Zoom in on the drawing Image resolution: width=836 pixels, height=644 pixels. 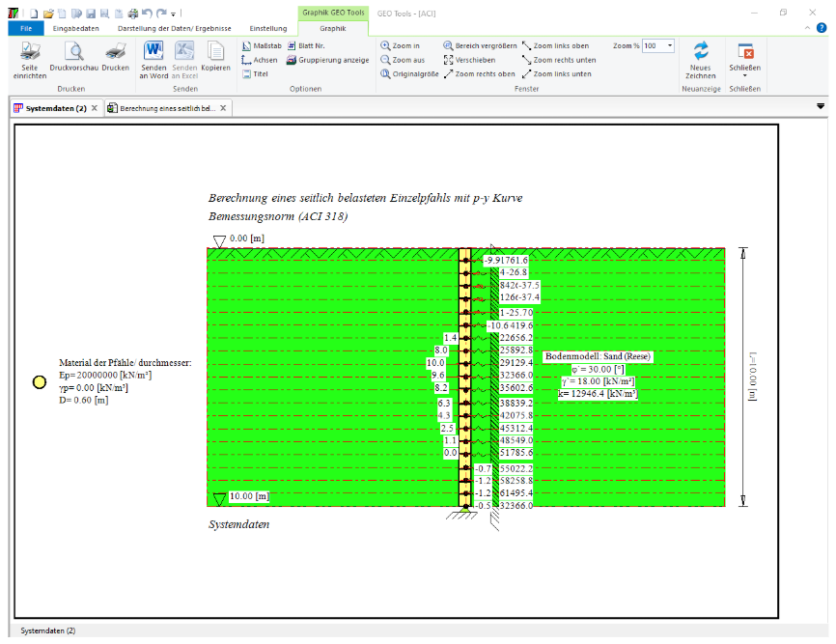click(400, 45)
